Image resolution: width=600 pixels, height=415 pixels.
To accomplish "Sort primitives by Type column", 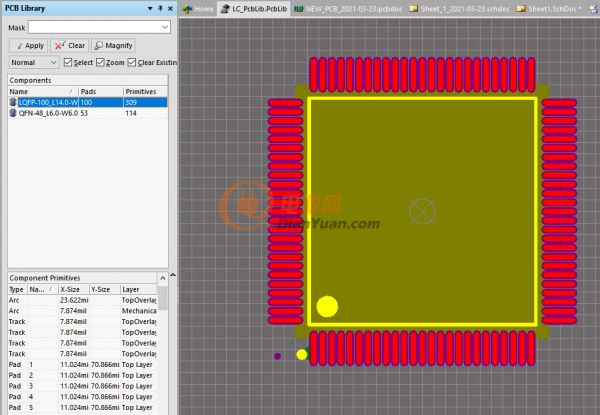I will (18, 290).
